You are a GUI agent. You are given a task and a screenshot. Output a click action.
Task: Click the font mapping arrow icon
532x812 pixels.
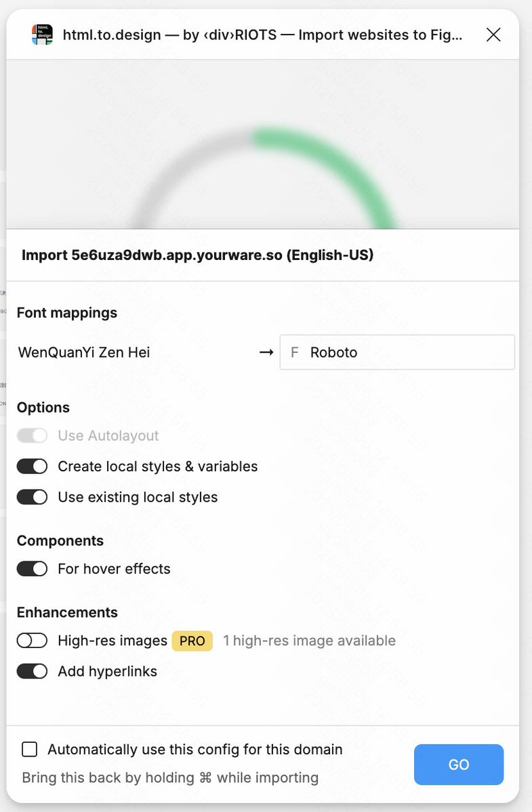266,352
